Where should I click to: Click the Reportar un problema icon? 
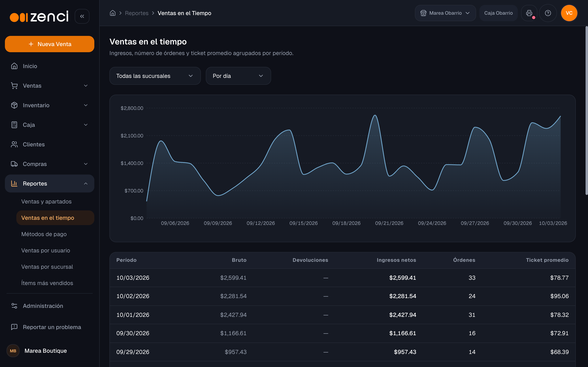[14, 327]
